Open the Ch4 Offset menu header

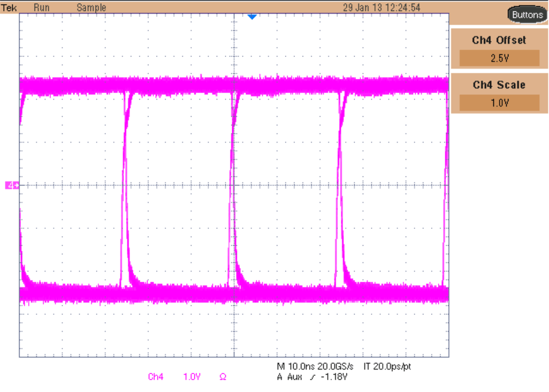coord(499,40)
